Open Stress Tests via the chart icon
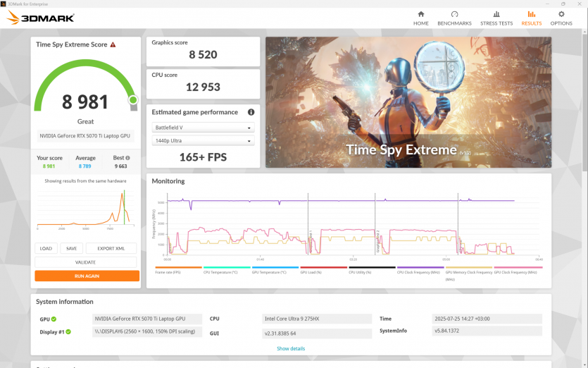Viewport: 588px width, 368px height. [x=496, y=14]
